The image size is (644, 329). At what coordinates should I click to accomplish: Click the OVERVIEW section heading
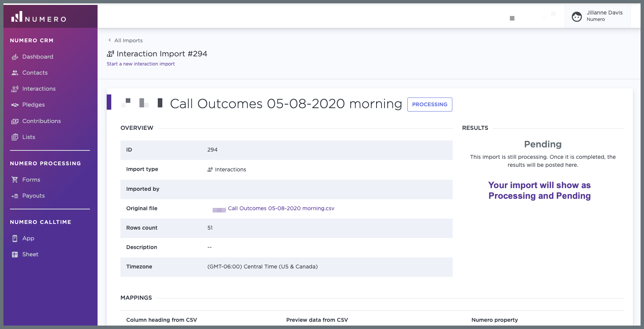[x=137, y=128]
